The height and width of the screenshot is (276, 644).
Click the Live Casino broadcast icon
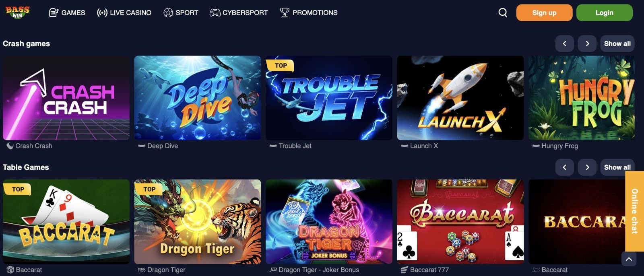[x=102, y=12]
